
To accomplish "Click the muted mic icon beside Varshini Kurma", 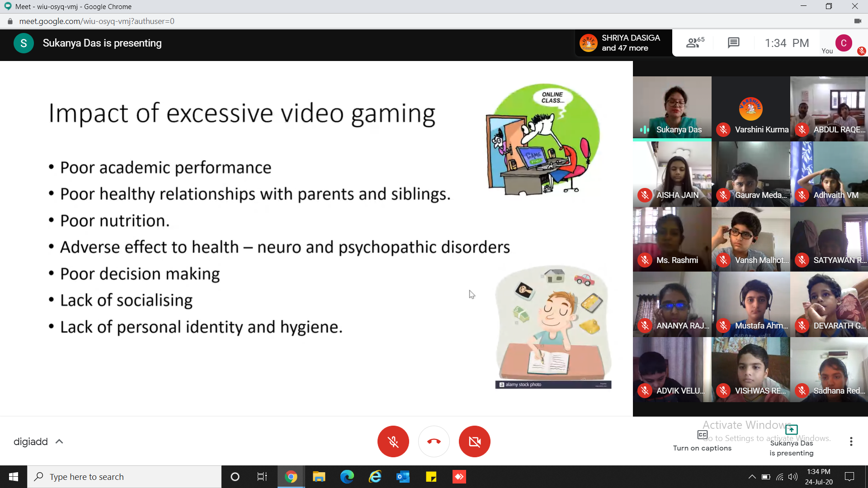I will [x=723, y=130].
